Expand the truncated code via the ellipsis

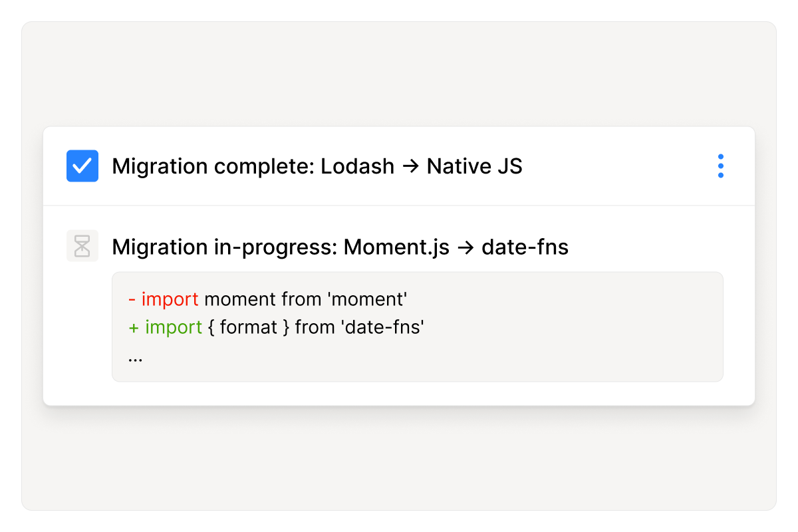tap(135, 358)
